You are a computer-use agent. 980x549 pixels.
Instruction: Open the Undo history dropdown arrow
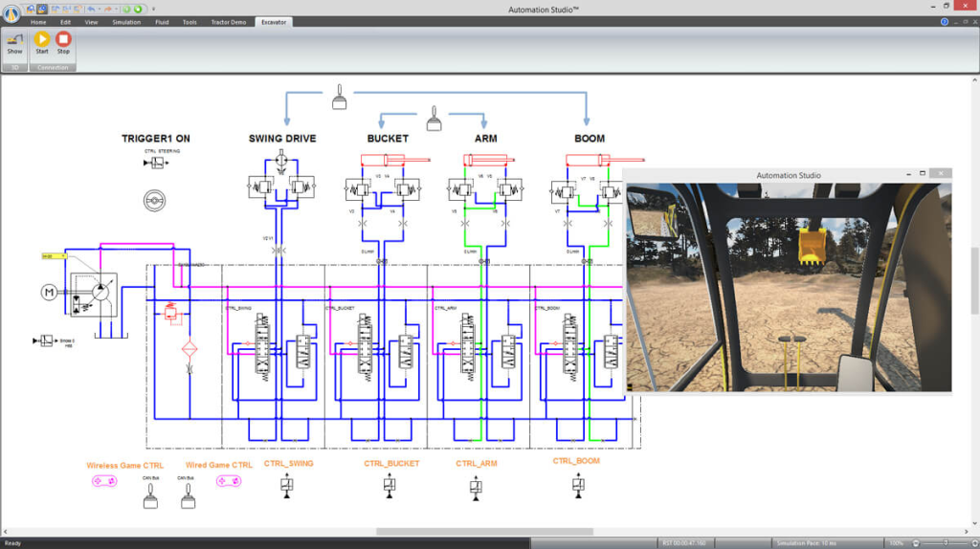pyautogui.click(x=100, y=10)
